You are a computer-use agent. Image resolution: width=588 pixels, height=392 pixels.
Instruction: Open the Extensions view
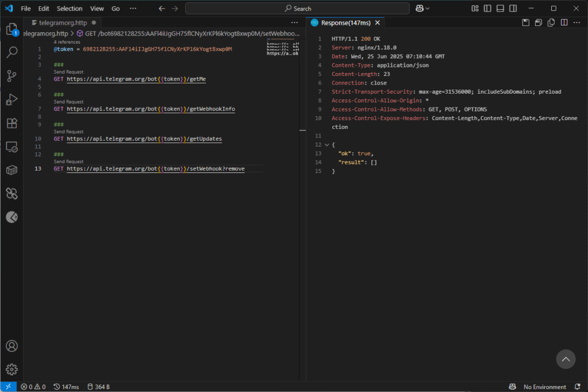tap(11, 123)
